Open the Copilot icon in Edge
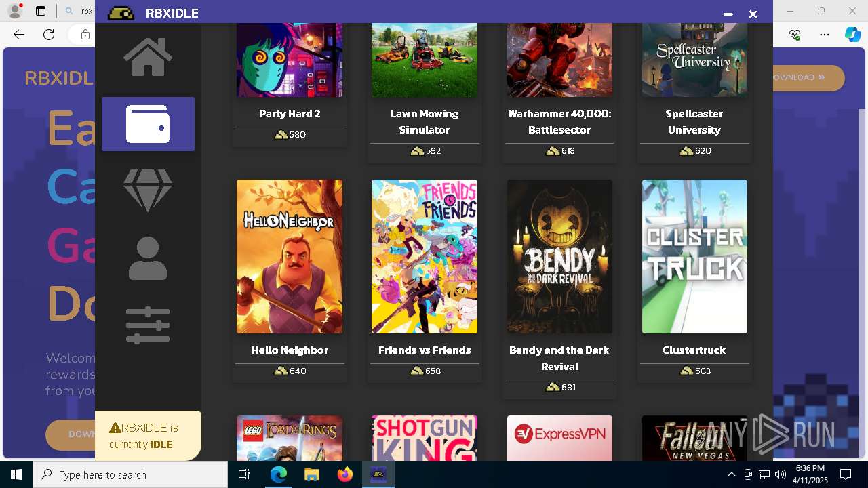The image size is (868, 488). (852, 35)
